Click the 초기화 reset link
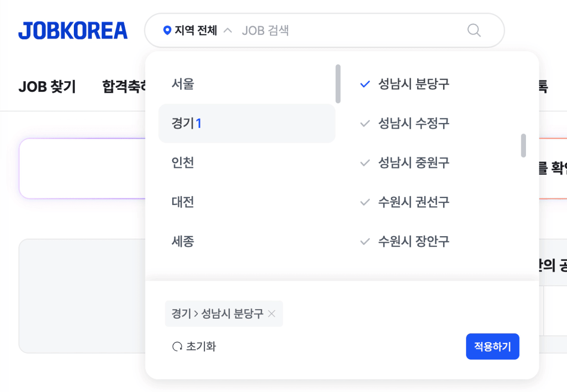Image resolution: width=567 pixels, height=392 pixels. [x=201, y=347]
